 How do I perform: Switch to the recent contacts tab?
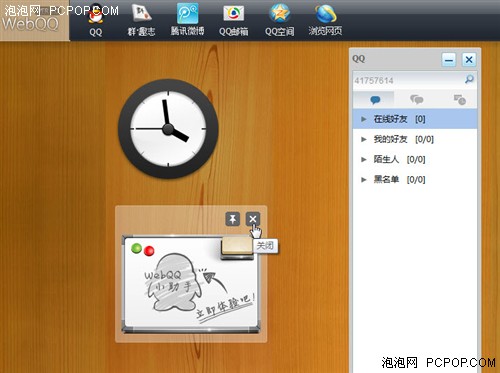click(x=459, y=99)
